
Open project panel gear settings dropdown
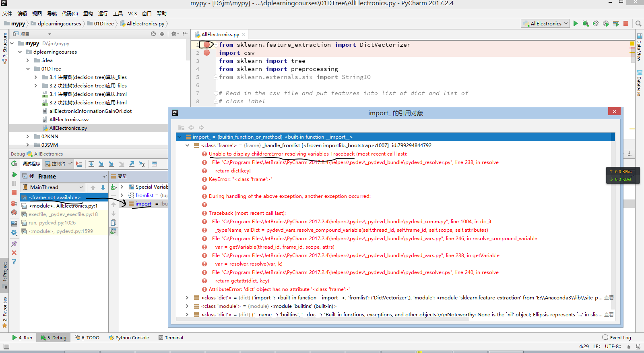tap(175, 34)
